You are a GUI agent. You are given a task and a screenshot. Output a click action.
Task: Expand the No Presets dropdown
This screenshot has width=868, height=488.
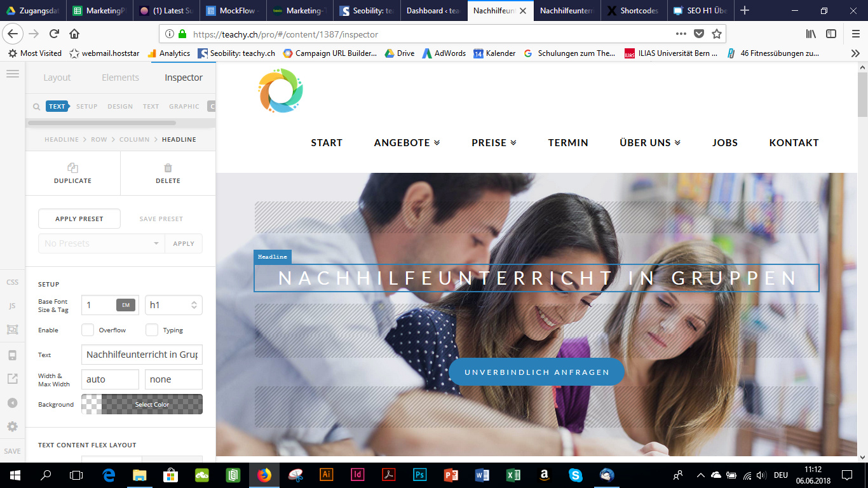pyautogui.click(x=102, y=243)
